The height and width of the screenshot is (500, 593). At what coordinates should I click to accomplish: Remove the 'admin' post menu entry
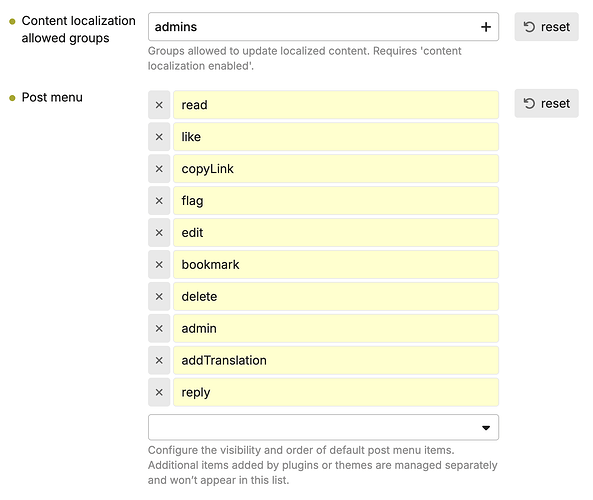pos(159,329)
